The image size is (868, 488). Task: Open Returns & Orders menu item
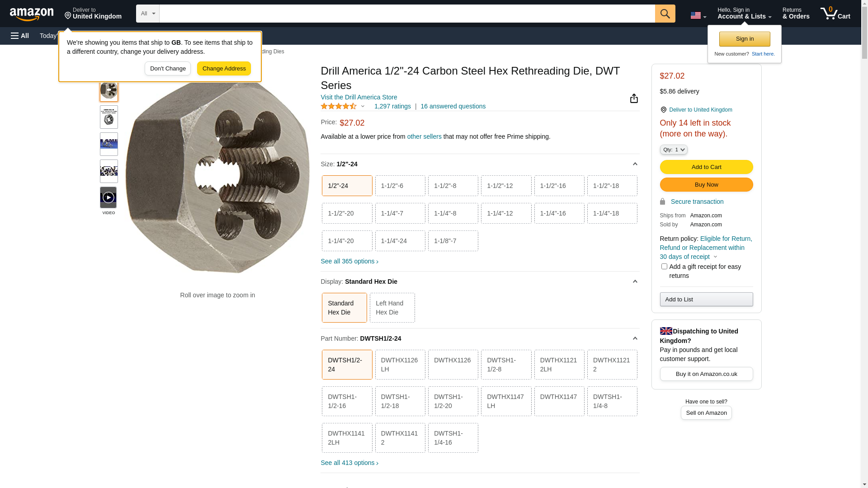[796, 14]
